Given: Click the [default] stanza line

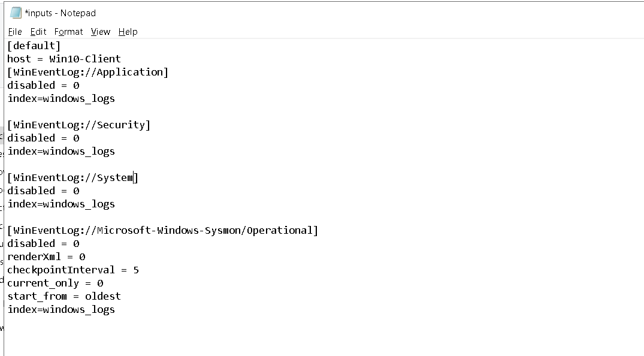Looking at the screenshot, I should click(34, 46).
